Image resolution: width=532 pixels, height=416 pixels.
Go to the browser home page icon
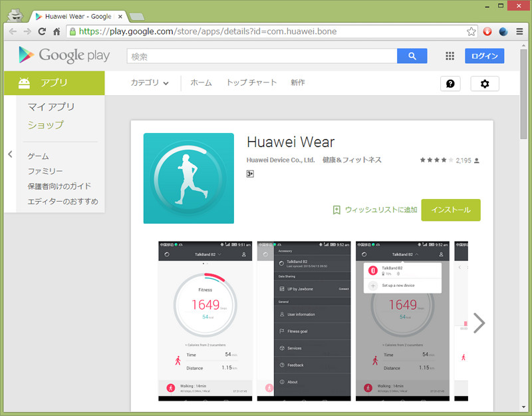[57, 31]
